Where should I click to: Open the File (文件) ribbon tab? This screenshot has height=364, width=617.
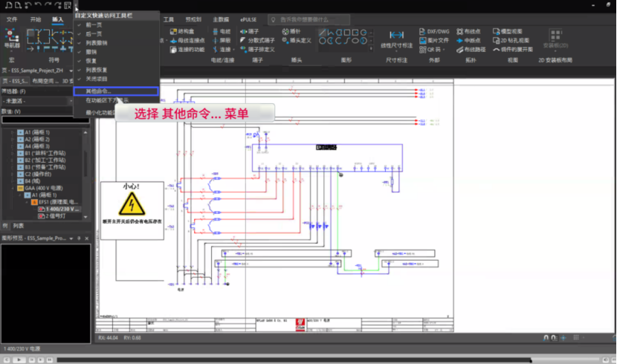coord(12,19)
